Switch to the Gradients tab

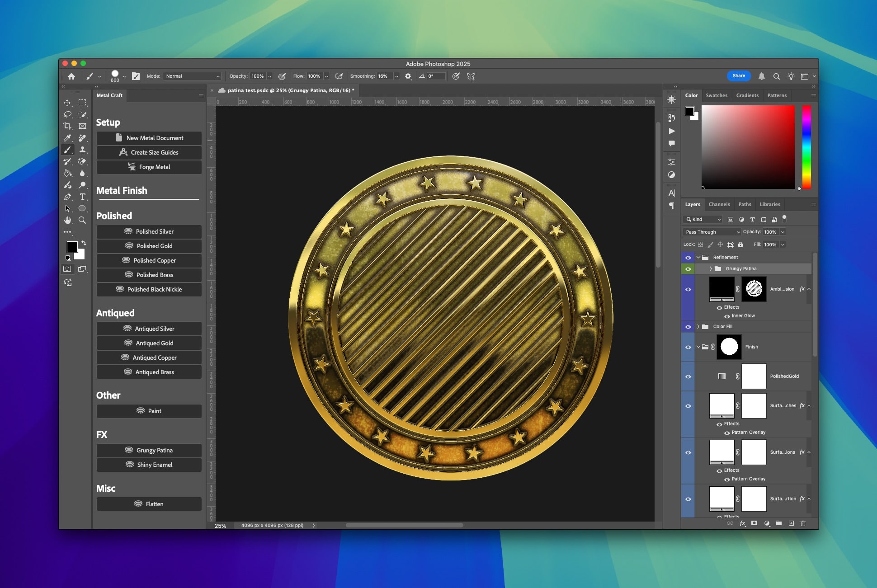click(x=747, y=95)
